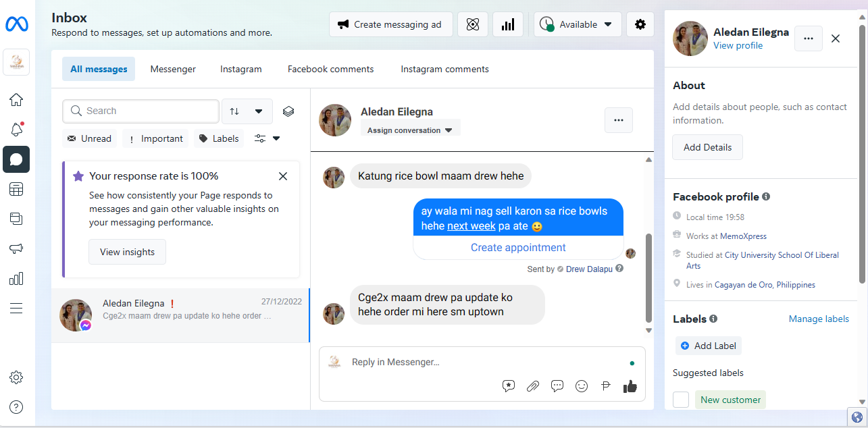
Task: Click Add Label button
Action: pyautogui.click(x=709, y=346)
